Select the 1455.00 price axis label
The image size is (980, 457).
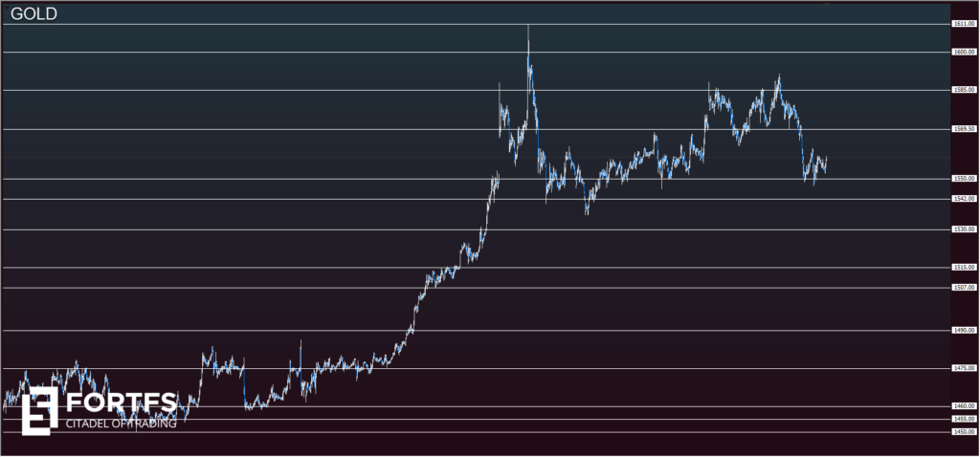click(963, 419)
